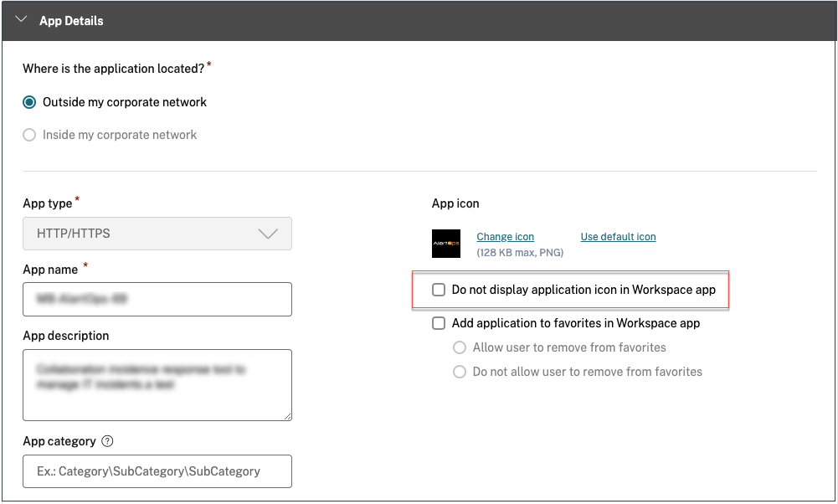This screenshot has height=504, width=838.
Task: Choose Do not allow user to remove
Action: click(460, 372)
